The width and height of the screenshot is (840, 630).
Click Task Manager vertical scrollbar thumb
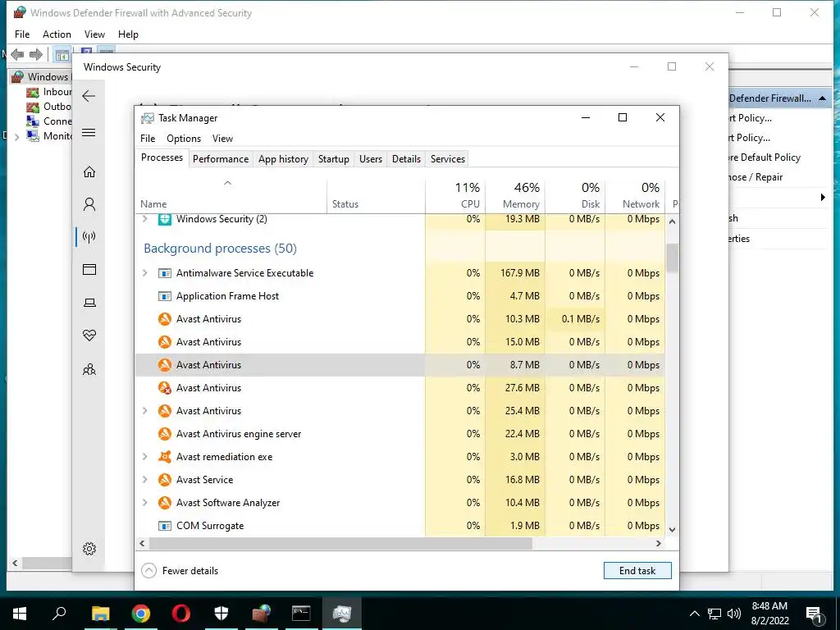pos(673,258)
